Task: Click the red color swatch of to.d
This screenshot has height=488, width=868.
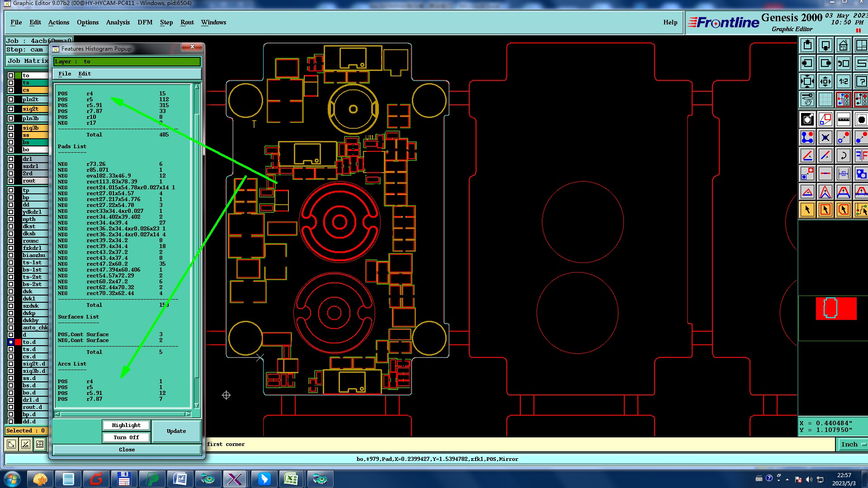Action: pos(18,342)
